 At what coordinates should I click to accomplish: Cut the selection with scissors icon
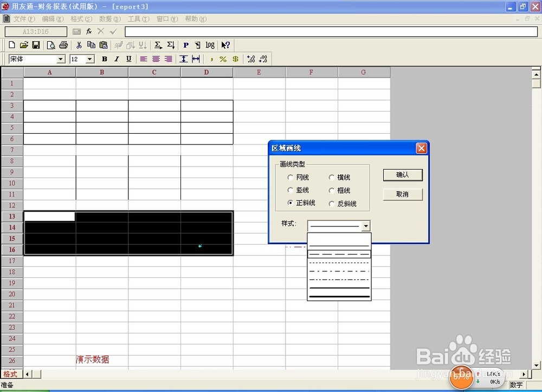pyautogui.click(x=79, y=45)
